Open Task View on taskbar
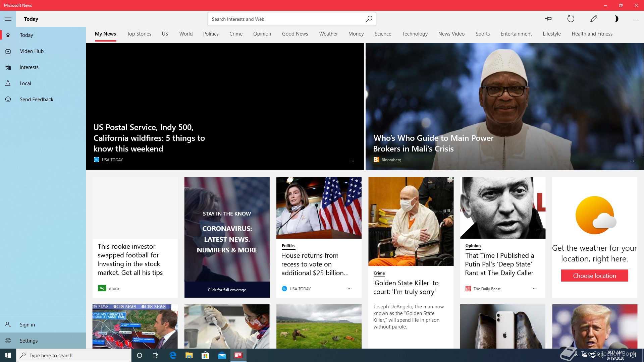The width and height of the screenshot is (644, 362). pyautogui.click(x=156, y=355)
